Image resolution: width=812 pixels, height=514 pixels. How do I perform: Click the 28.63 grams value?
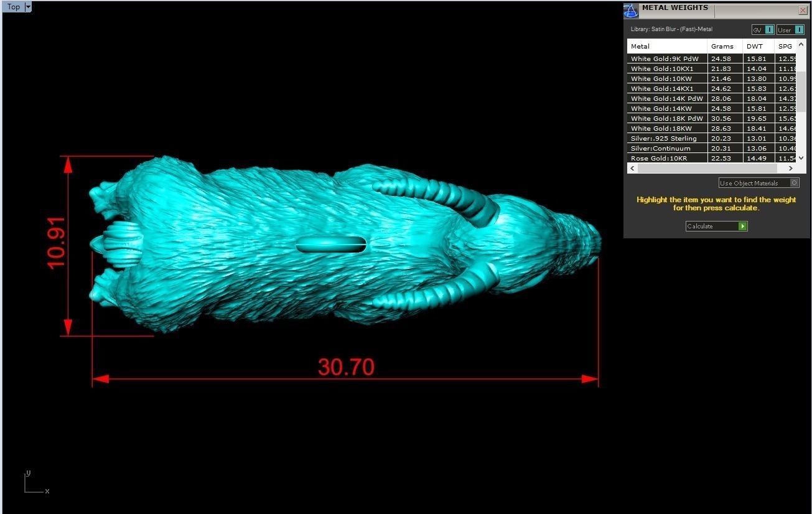[x=721, y=128]
